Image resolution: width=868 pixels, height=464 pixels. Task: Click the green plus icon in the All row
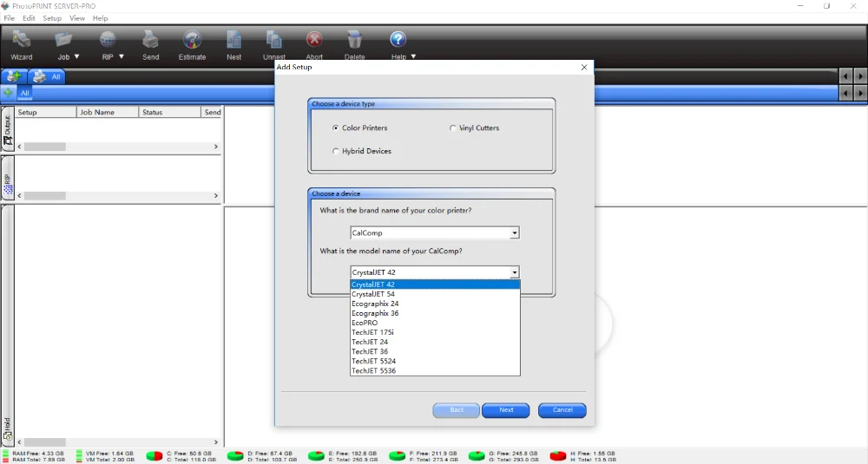(x=8, y=92)
